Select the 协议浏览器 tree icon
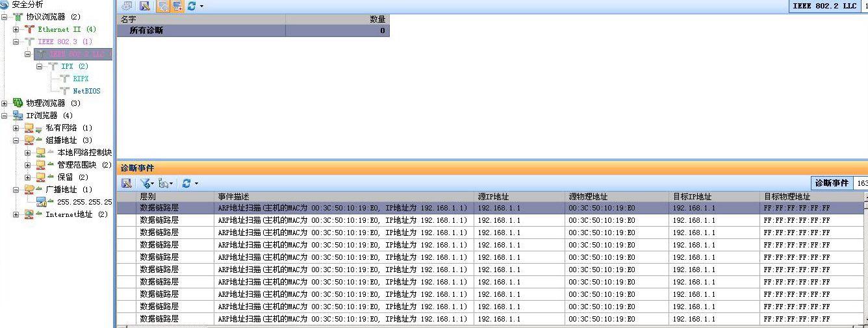The image size is (868, 328). pyautogui.click(x=18, y=17)
